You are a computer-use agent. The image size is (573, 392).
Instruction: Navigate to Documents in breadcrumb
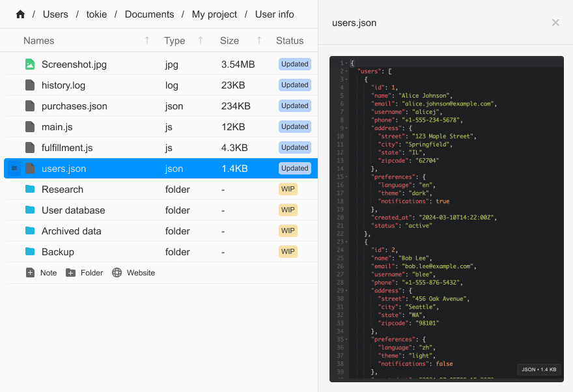[x=149, y=14]
